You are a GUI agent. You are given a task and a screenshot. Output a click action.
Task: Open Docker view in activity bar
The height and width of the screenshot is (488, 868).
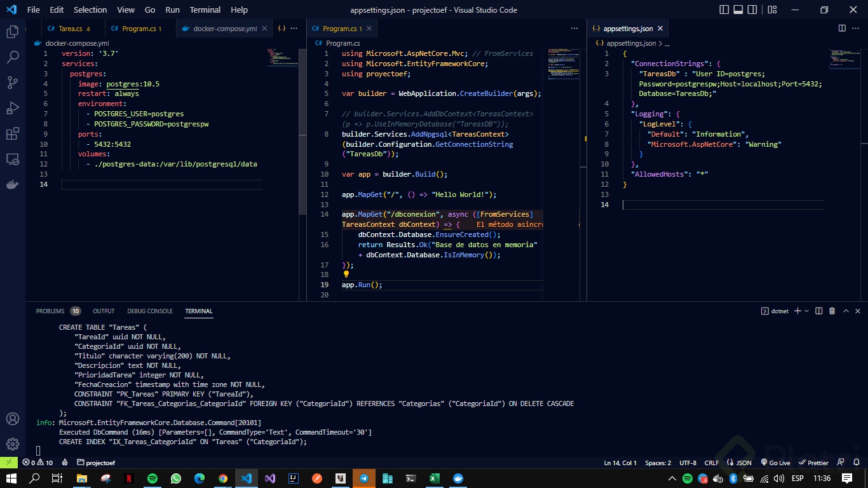coord(12,185)
